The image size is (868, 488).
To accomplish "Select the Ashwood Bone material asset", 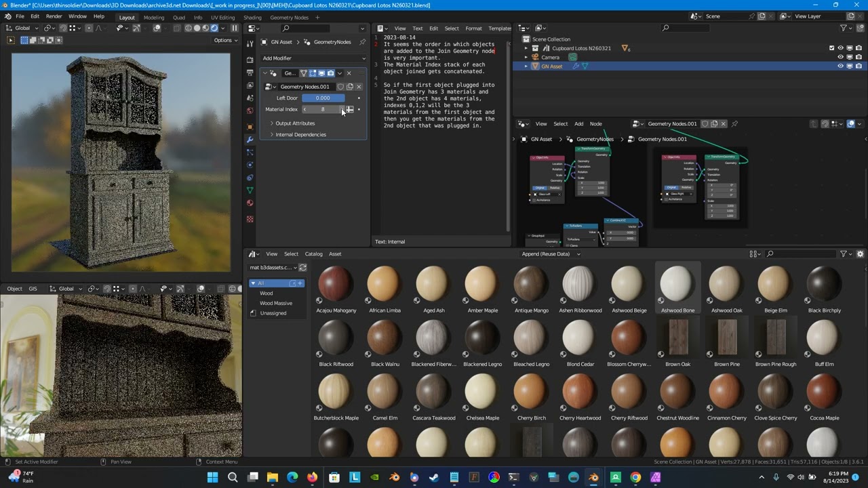I will [x=677, y=289].
